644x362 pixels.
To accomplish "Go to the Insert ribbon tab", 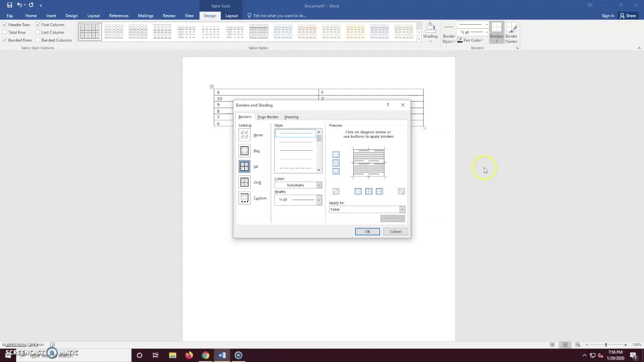I will tap(51, 16).
